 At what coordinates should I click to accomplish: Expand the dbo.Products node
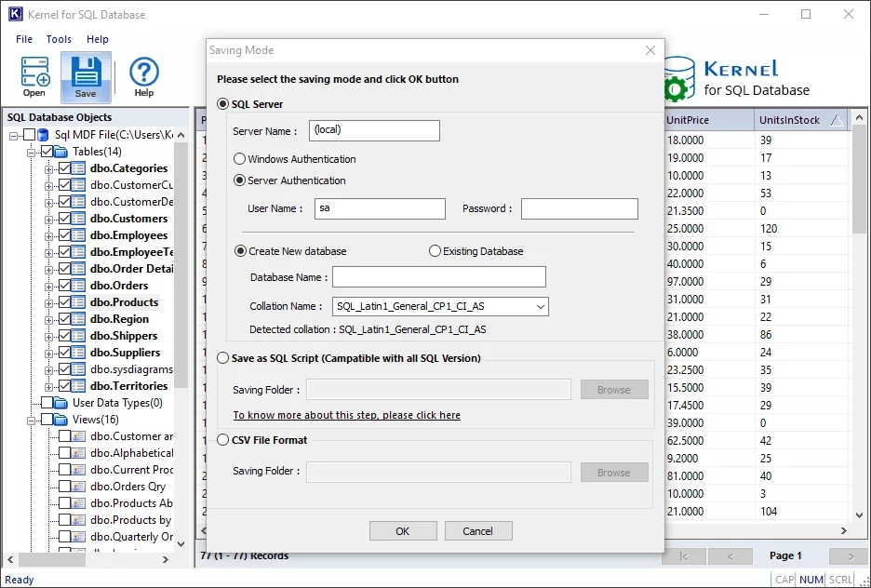click(x=49, y=303)
